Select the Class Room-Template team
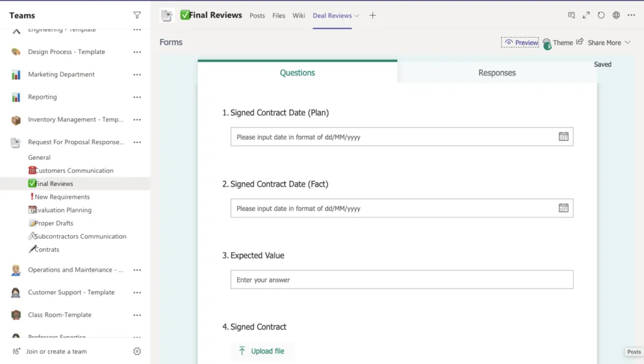This screenshot has width=644, height=364. coord(60,315)
